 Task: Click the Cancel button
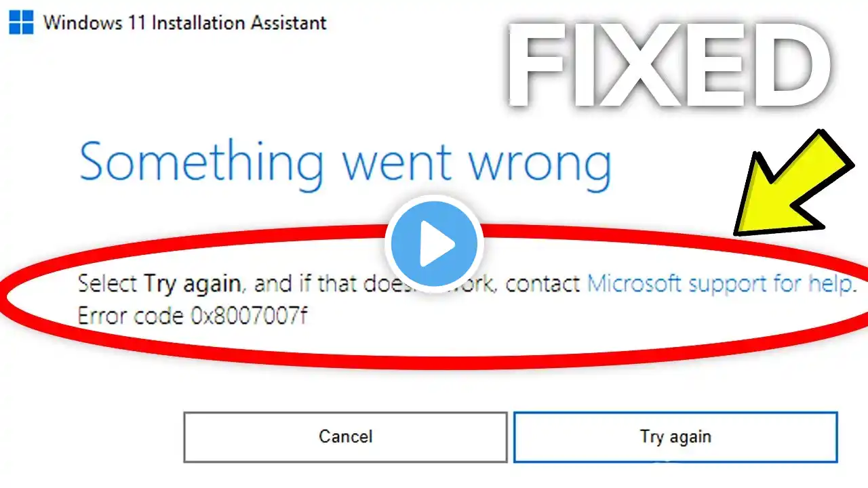tap(345, 436)
